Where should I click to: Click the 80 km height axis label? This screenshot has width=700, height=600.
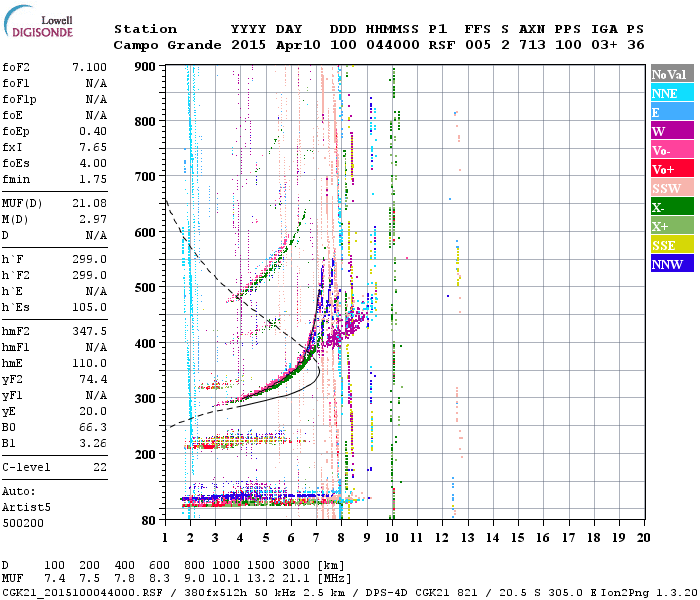click(x=149, y=520)
